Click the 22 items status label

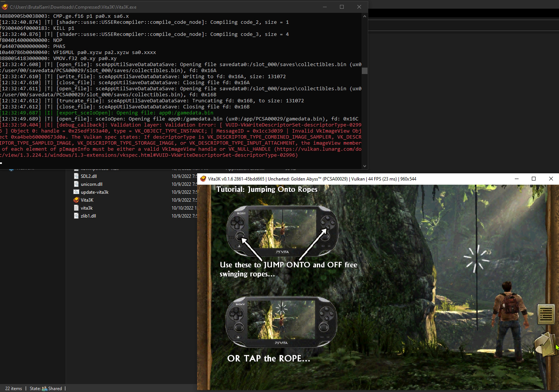pyautogui.click(x=13, y=388)
